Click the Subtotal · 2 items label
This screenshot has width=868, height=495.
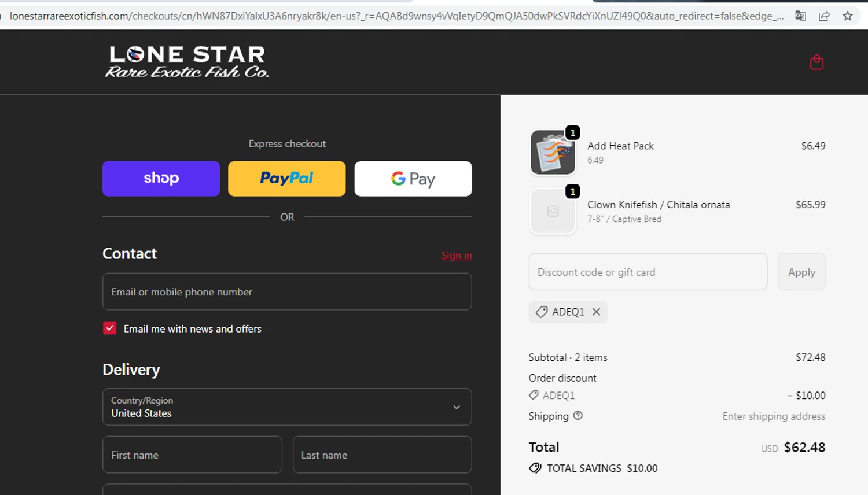coord(568,357)
